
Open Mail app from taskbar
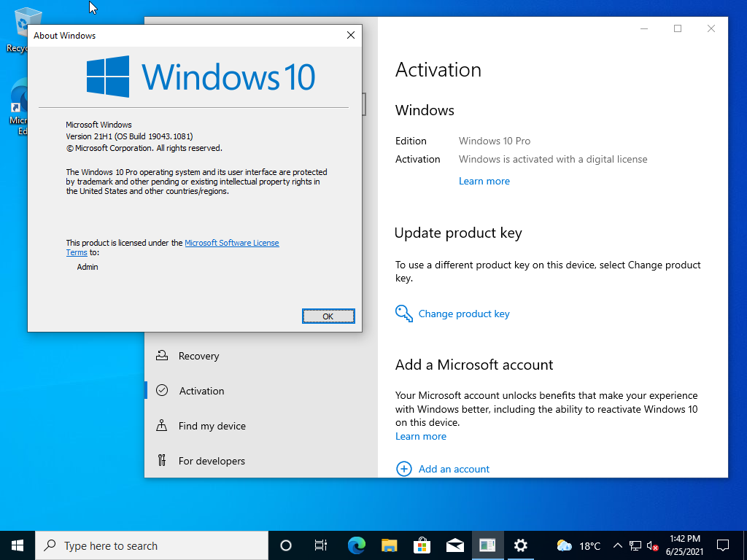[x=454, y=545]
